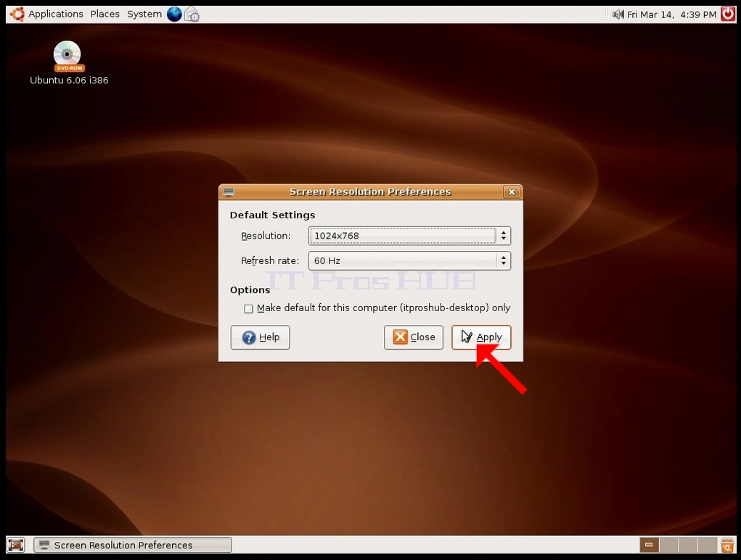The image size is (741, 560).
Task: Open the Firefox web browser launcher
Action: [174, 15]
